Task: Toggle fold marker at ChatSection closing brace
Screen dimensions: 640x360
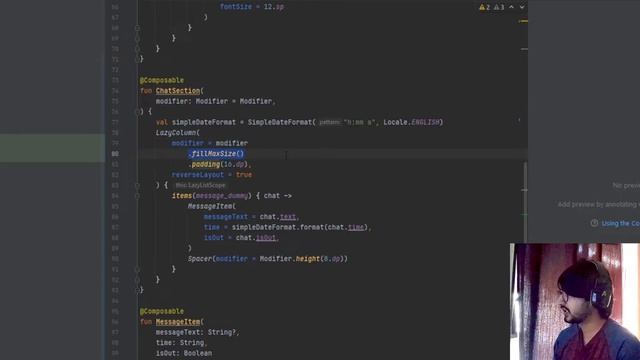Action: (138, 290)
